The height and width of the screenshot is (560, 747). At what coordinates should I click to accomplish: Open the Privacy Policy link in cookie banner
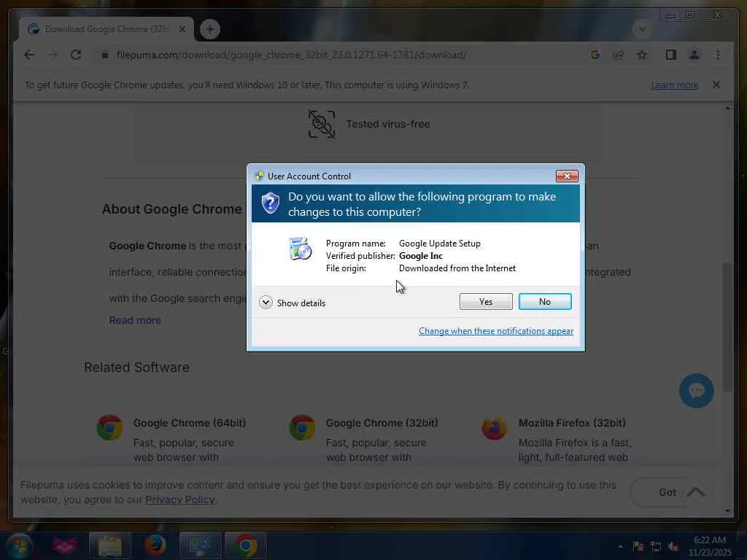tap(179, 499)
